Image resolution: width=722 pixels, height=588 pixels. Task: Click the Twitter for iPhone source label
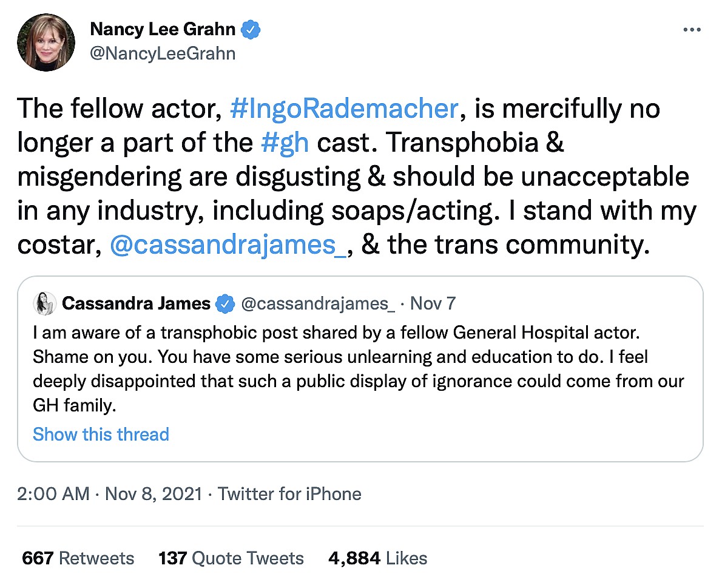click(289, 494)
